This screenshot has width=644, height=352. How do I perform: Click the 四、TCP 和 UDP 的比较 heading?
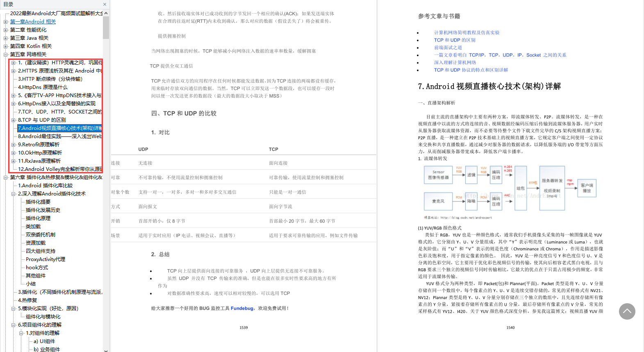tap(184, 114)
